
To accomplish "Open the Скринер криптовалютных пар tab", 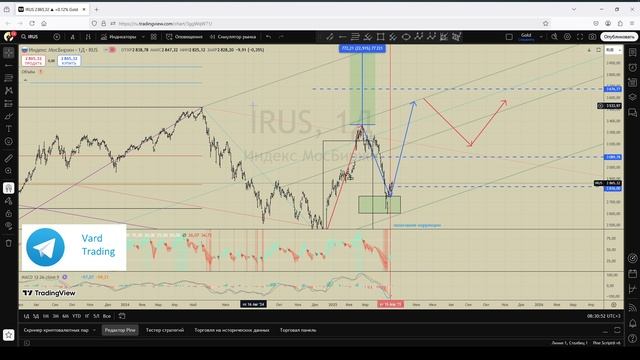I will (x=56, y=330).
